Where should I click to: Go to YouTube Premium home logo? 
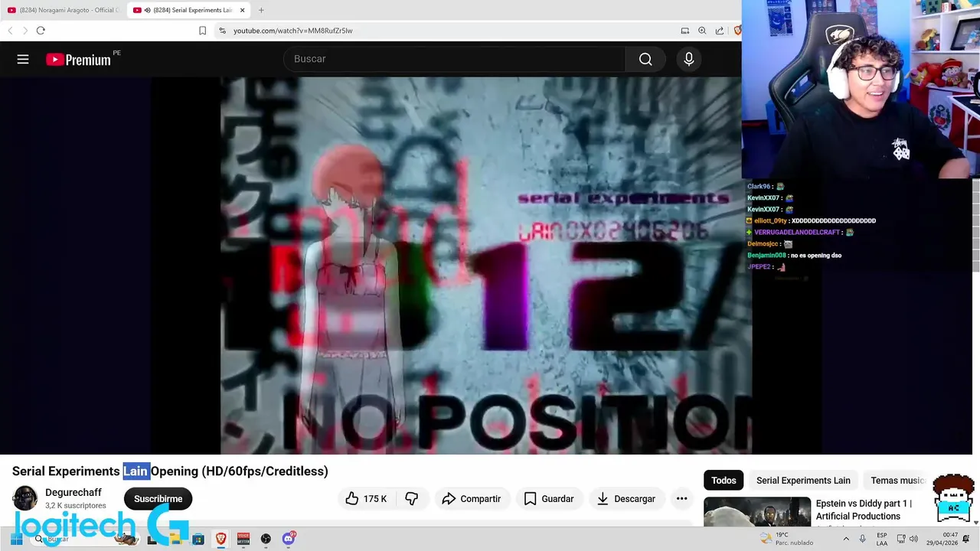(x=79, y=60)
